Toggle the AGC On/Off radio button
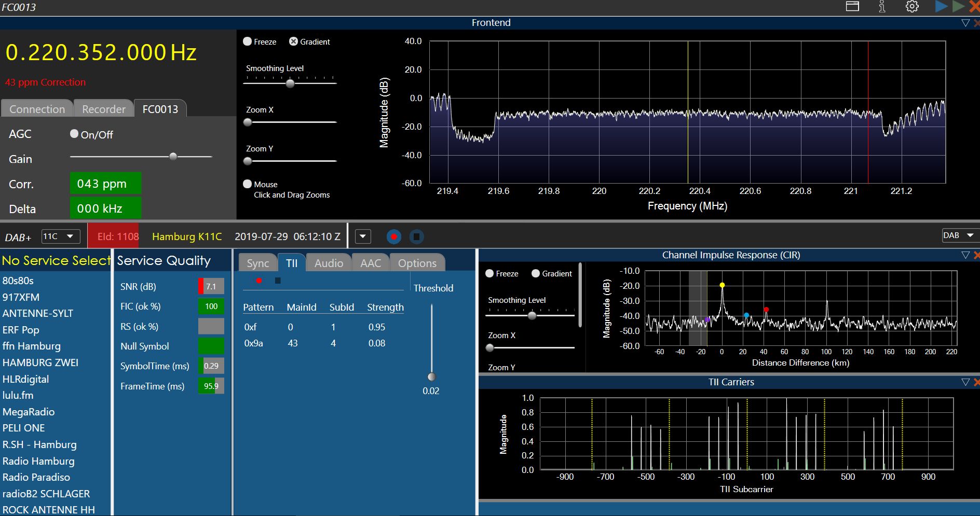The height and width of the screenshot is (516, 980). [x=74, y=134]
